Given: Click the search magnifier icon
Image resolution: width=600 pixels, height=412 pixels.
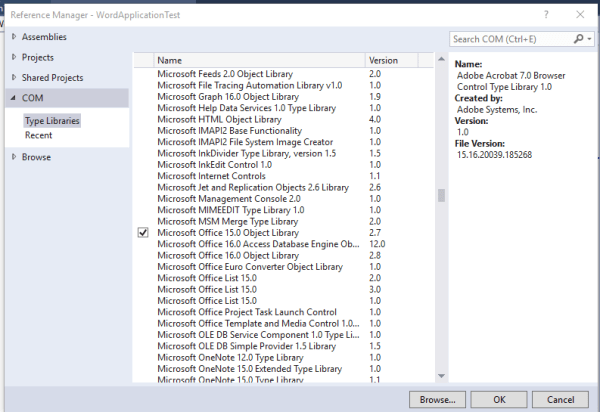Looking at the screenshot, I should 578,39.
